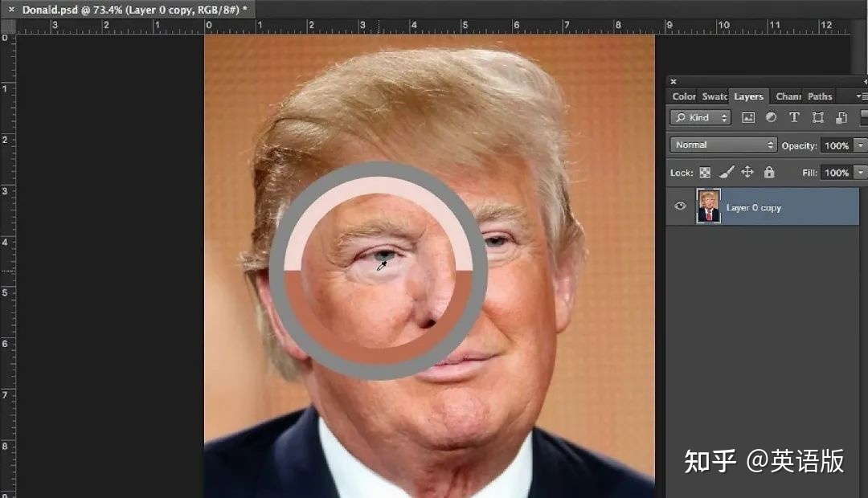Switch to the Channels tab
Image resolution: width=868 pixels, height=498 pixels.
point(788,96)
